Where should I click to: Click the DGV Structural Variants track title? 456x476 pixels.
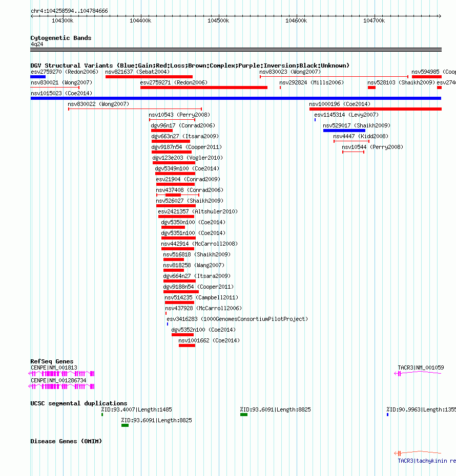pos(190,66)
